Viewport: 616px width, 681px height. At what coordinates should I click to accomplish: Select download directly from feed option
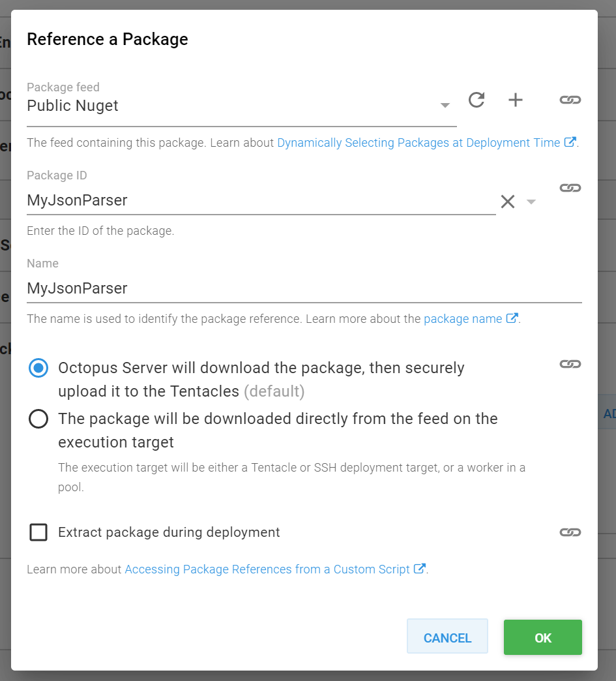tap(38, 419)
